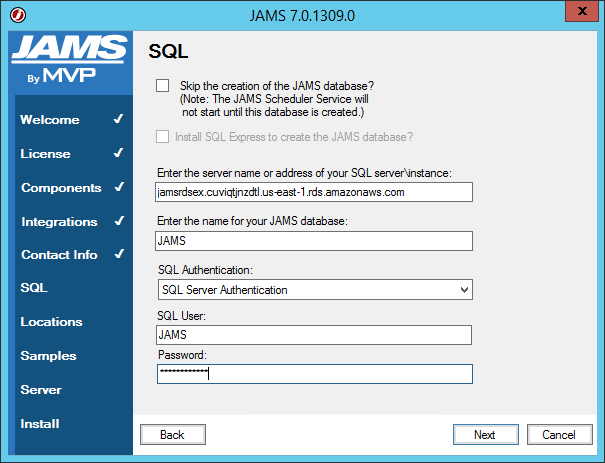Select the Components step in sidebar

coord(61,188)
